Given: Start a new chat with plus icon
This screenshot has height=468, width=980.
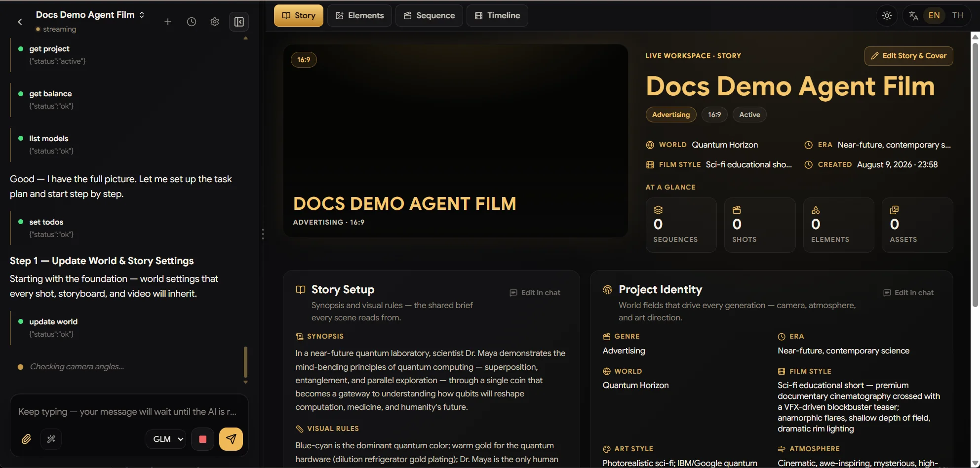Looking at the screenshot, I should point(168,22).
